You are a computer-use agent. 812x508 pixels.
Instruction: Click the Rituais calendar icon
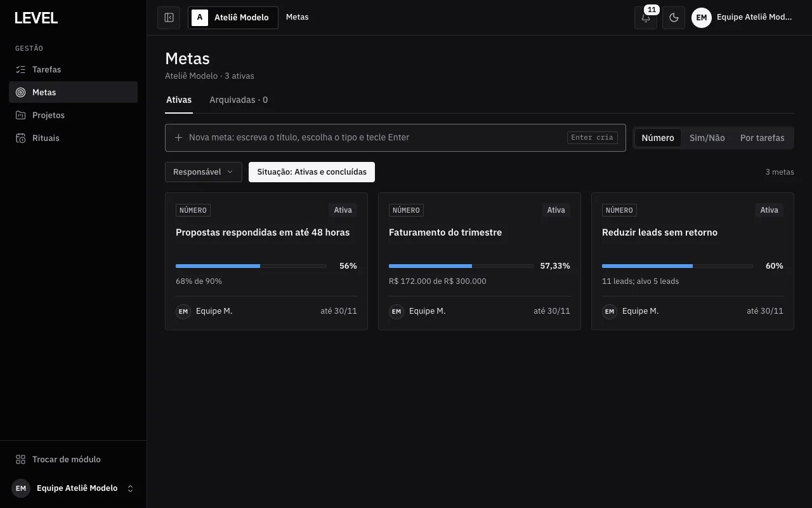tap(21, 138)
